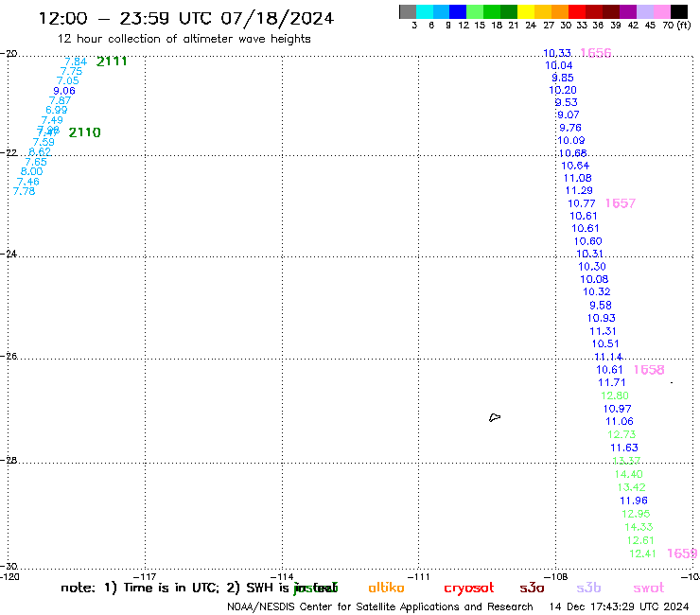Click the green wave height value 14.40
Image resolution: width=700 pixels, height=615 pixels.
pyautogui.click(x=628, y=474)
